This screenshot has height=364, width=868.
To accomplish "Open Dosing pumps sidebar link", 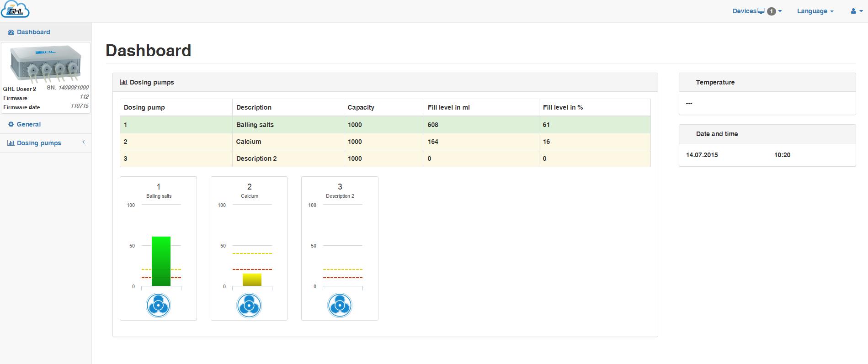I will (39, 143).
